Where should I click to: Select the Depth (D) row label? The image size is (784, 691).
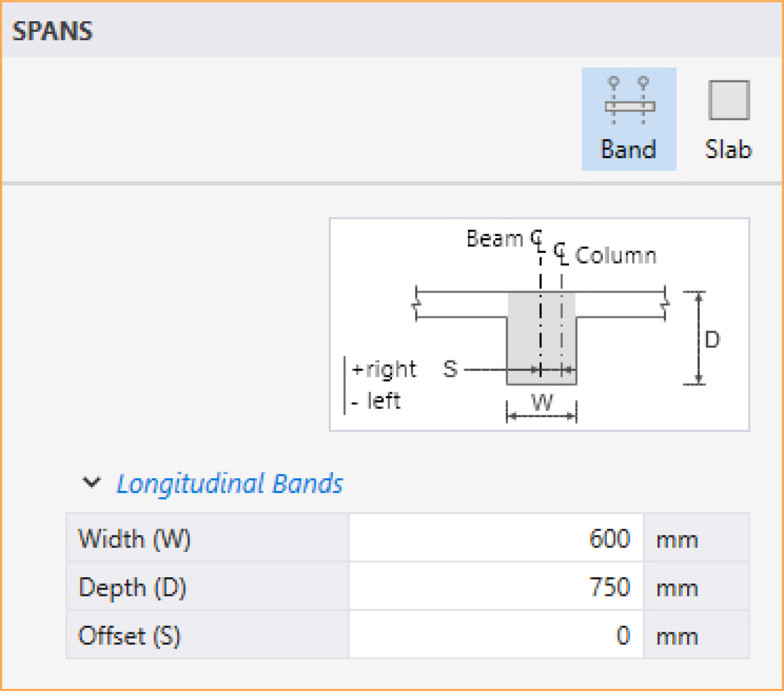133,587
